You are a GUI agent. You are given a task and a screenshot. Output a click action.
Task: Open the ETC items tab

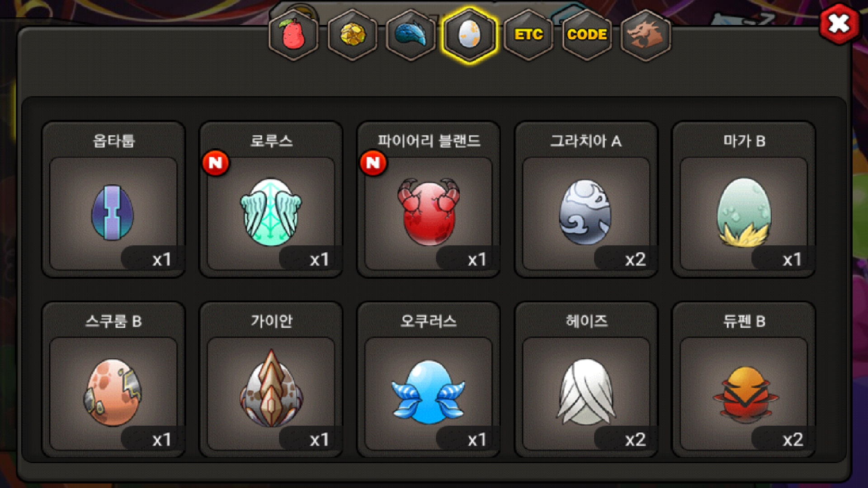pyautogui.click(x=528, y=35)
